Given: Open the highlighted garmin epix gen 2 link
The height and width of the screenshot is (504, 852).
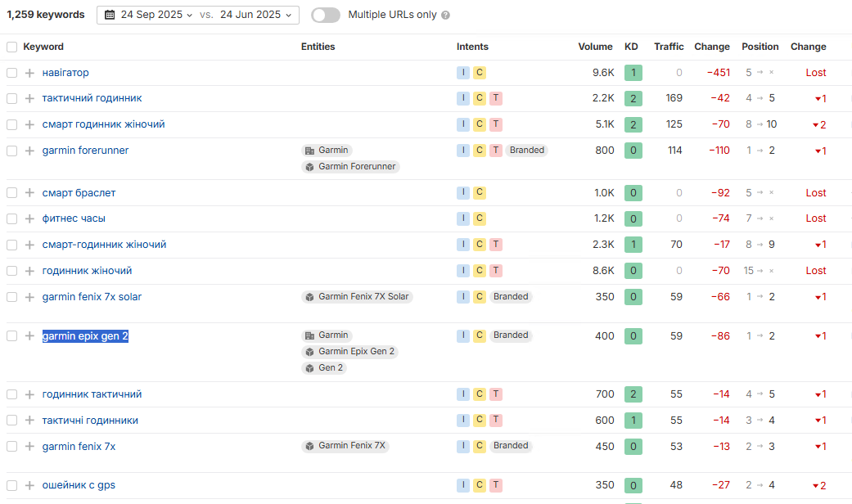Looking at the screenshot, I should pyautogui.click(x=85, y=336).
